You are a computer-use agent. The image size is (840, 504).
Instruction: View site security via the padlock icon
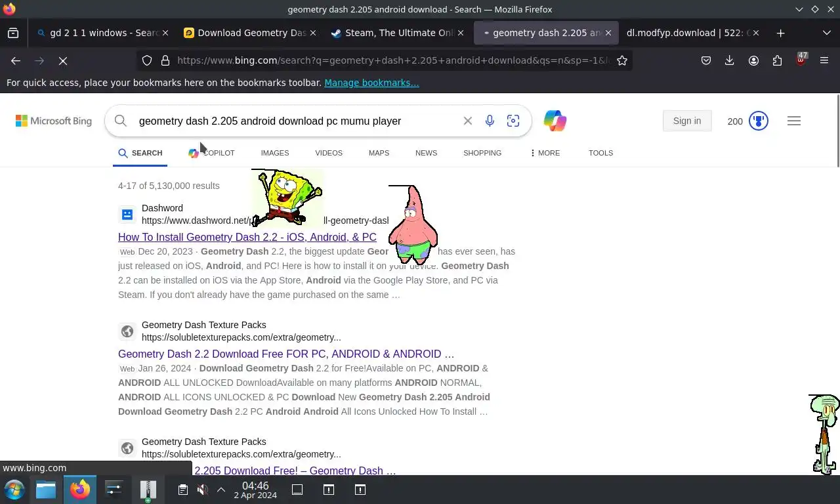[165, 60]
